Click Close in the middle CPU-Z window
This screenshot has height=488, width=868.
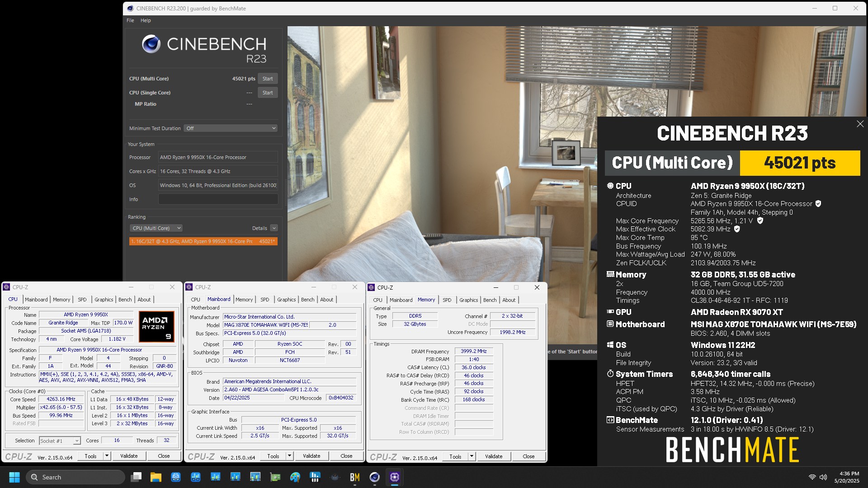(346, 456)
